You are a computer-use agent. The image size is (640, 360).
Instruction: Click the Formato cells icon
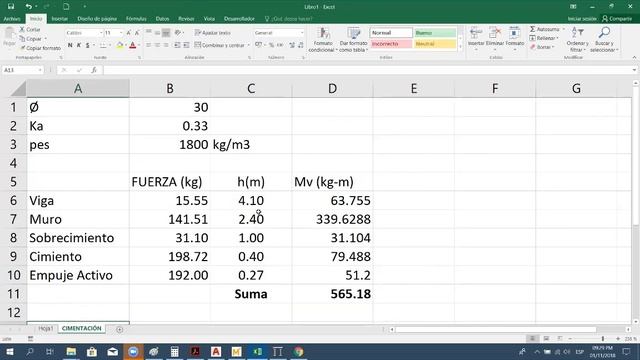click(514, 33)
